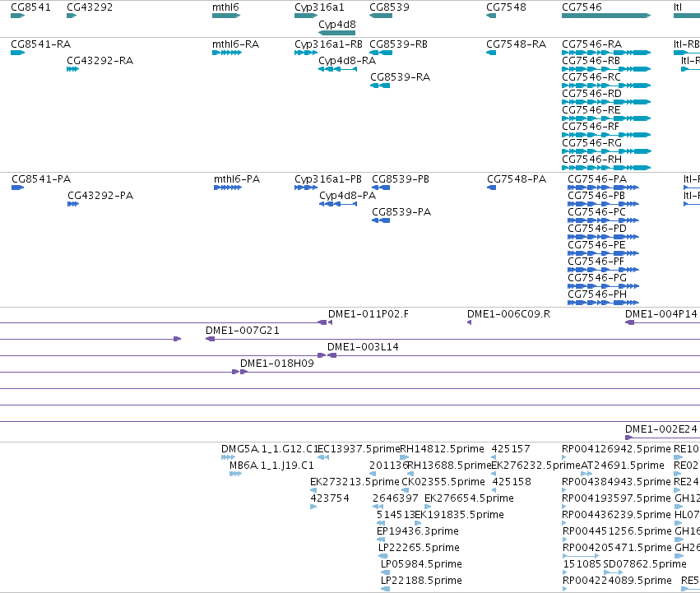Viewport: 700px width, 593px height.
Task: Select the Cyp4d8-PA protein glyph
Action: click(338, 204)
